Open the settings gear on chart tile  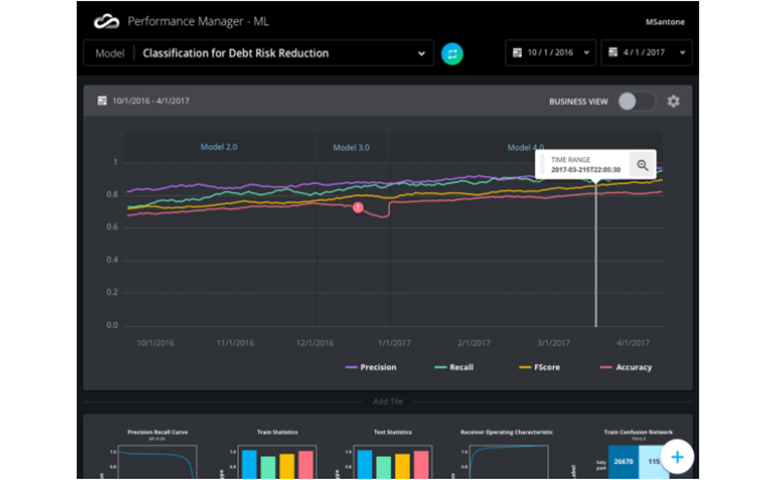point(673,101)
